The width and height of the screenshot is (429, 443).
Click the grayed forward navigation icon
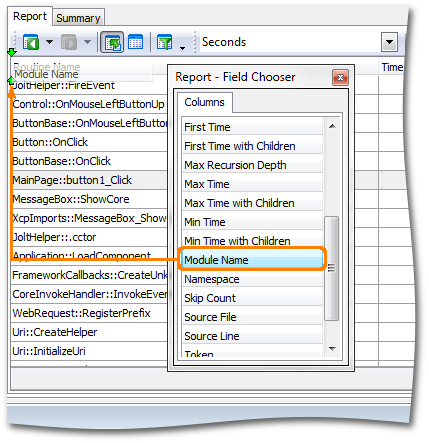pyautogui.click(x=69, y=42)
